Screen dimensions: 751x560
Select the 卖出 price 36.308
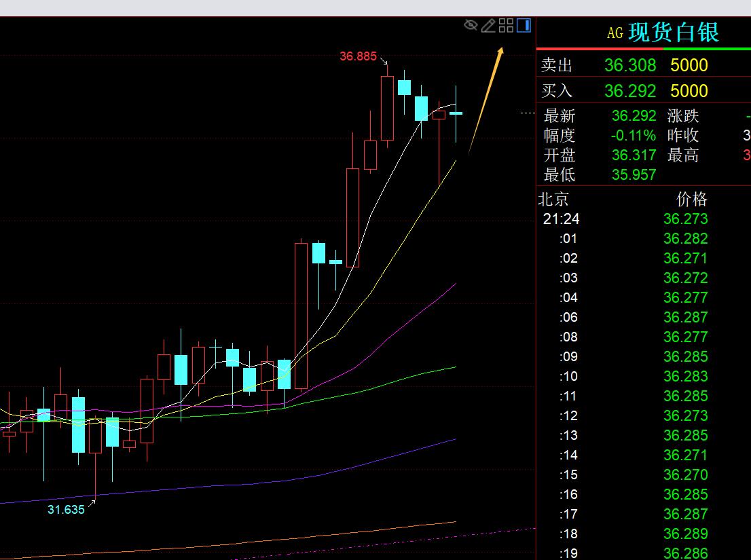630,65
